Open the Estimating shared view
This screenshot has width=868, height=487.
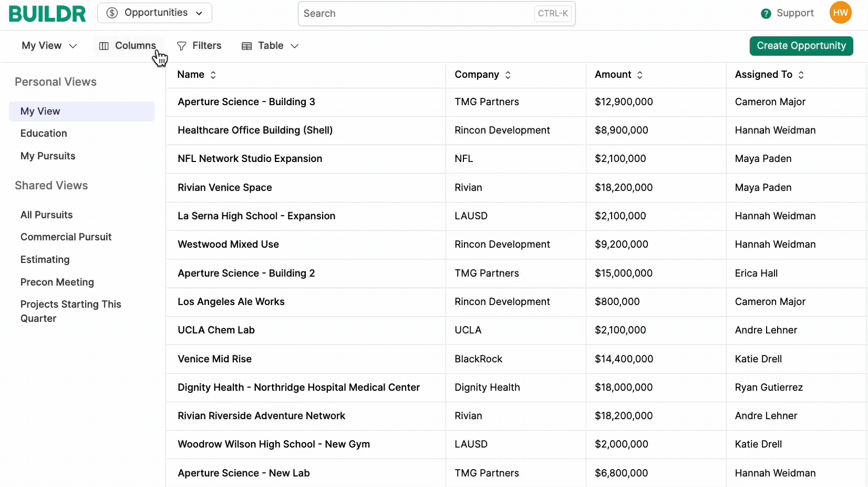point(45,260)
